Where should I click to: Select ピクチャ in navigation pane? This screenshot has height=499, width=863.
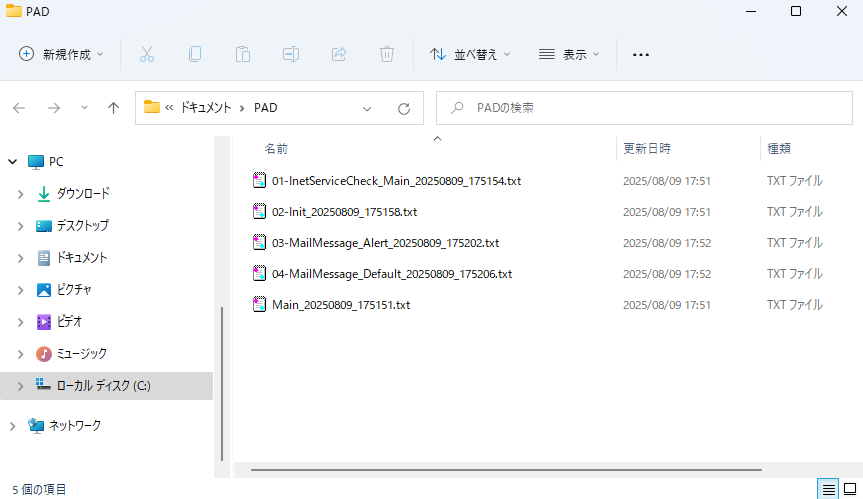point(74,290)
